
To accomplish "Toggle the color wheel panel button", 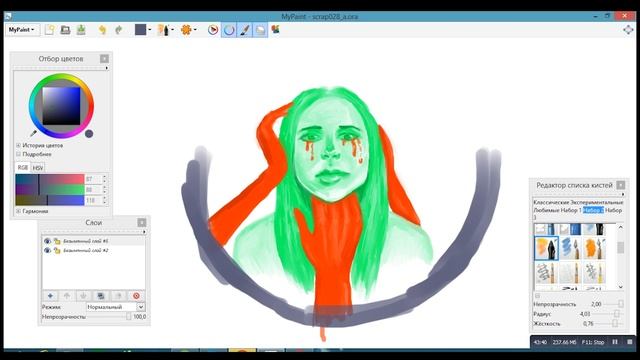I will pyautogui.click(x=229, y=30).
